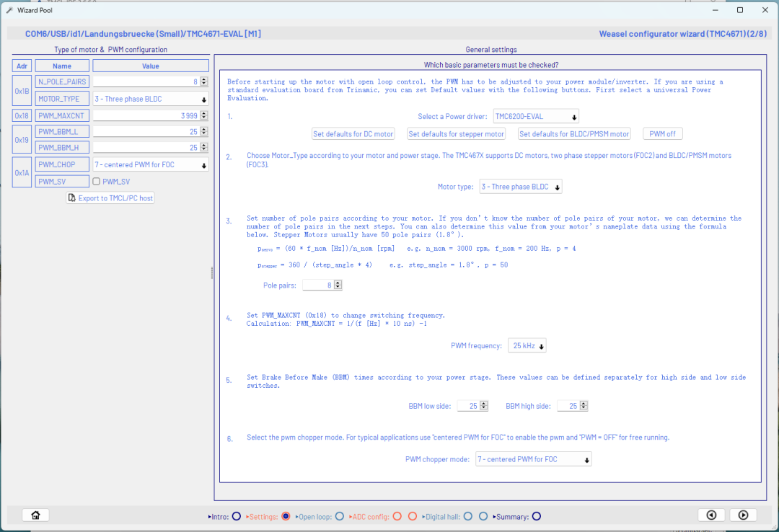Image resolution: width=779 pixels, height=532 pixels.
Task: Click the 0x1A address cell
Action: (x=22, y=173)
